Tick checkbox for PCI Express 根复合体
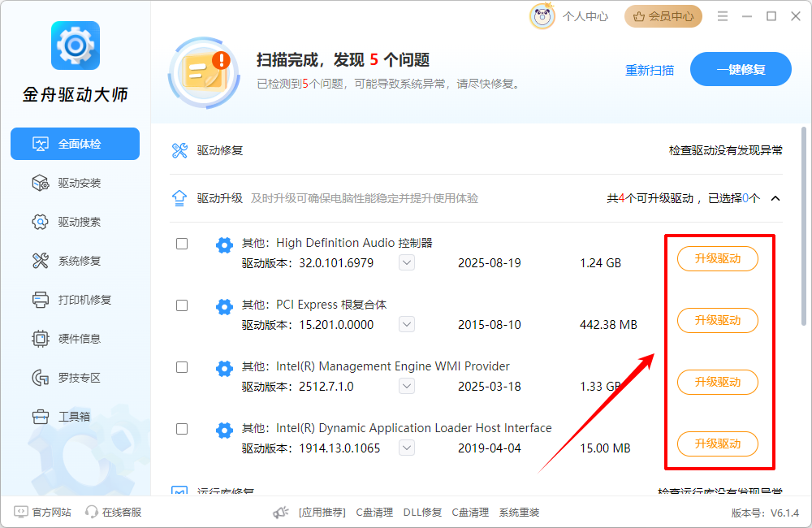 click(x=182, y=305)
